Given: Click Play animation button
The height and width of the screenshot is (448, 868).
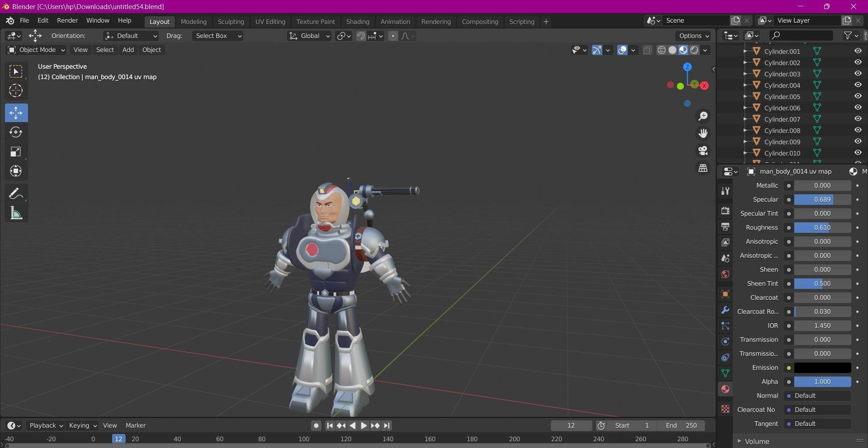Looking at the screenshot, I should (363, 425).
